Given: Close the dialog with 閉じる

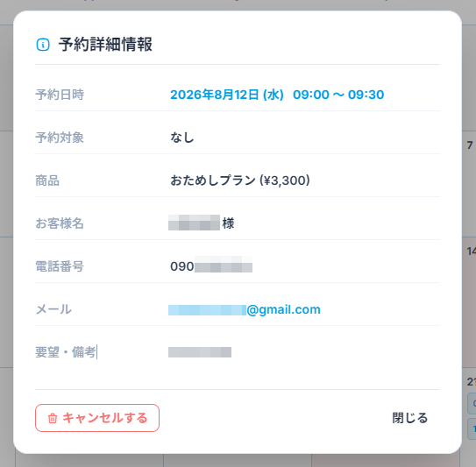Looking at the screenshot, I should pos(410,418).
